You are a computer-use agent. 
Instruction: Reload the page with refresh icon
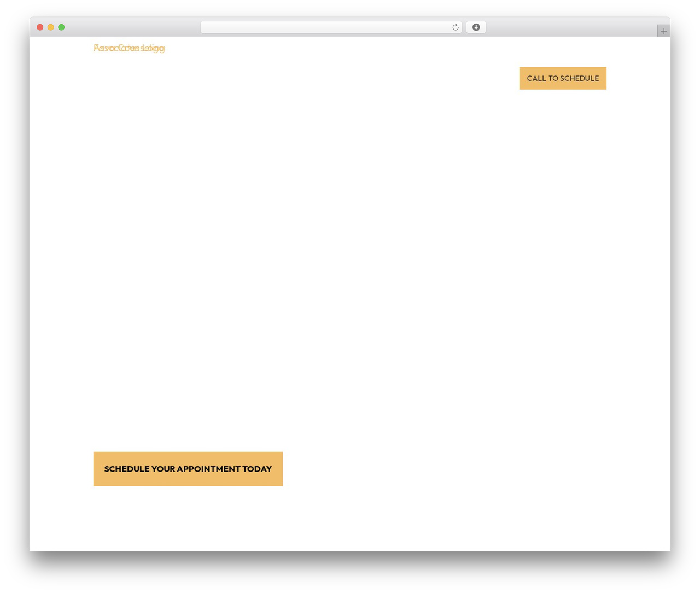click(455, 27)
